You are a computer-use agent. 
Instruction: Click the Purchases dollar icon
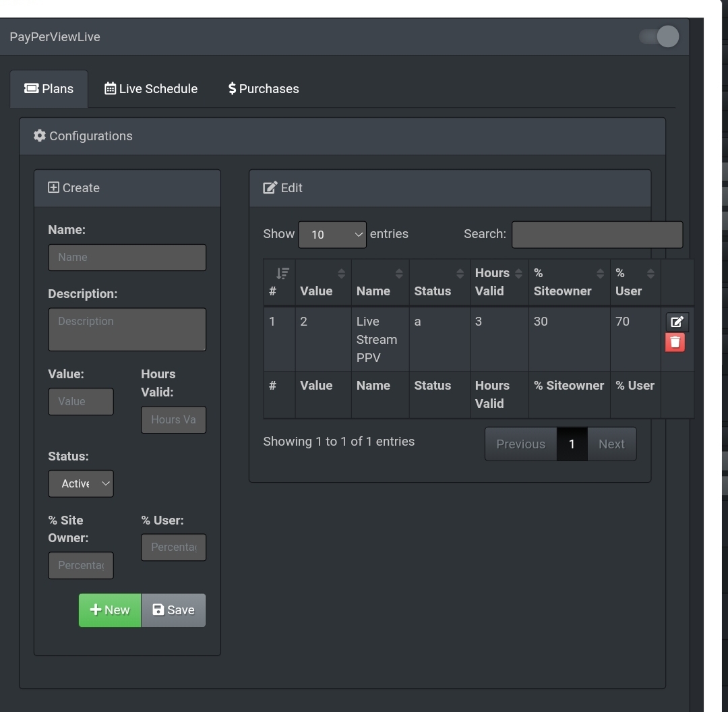pos(232,88)
